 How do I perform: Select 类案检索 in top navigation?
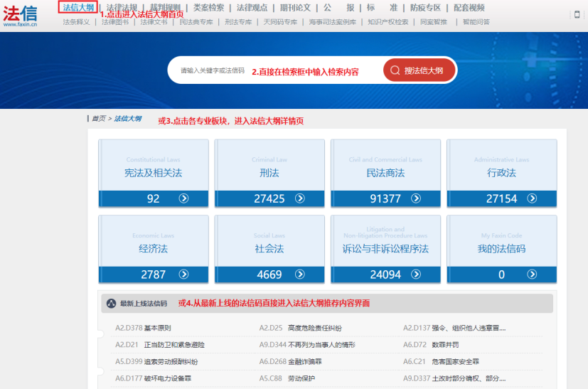tap(208, 8)
